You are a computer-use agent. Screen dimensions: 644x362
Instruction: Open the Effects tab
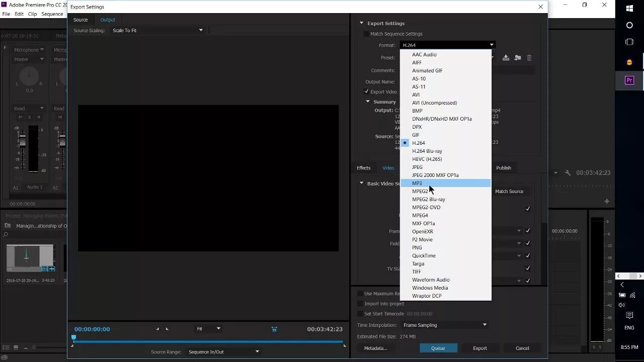pos(363,168)
